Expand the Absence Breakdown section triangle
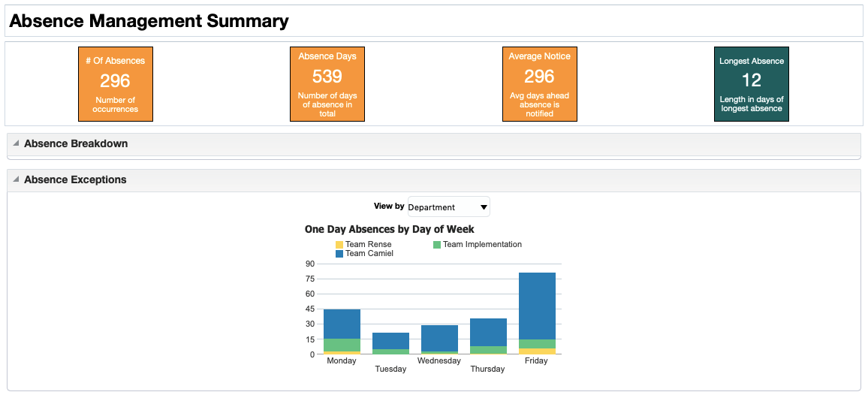 [16, 143]
